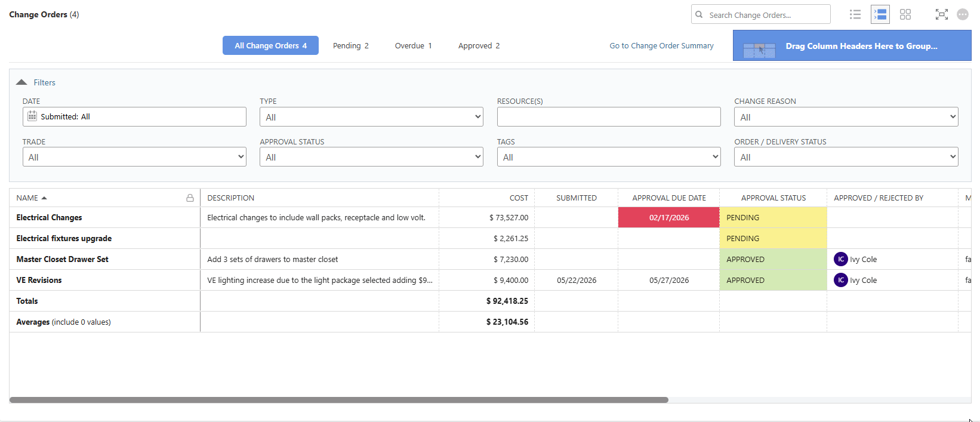The width and height of the screenshot is (980, 422).
Task: Click Add 3 sets of drawers description
Action: click(x=272, y=259)
